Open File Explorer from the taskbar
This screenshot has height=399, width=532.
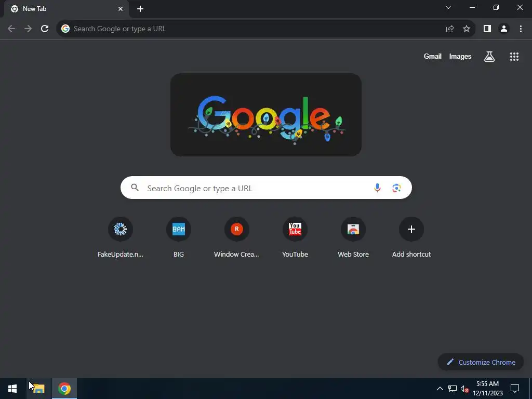point(38,389)
